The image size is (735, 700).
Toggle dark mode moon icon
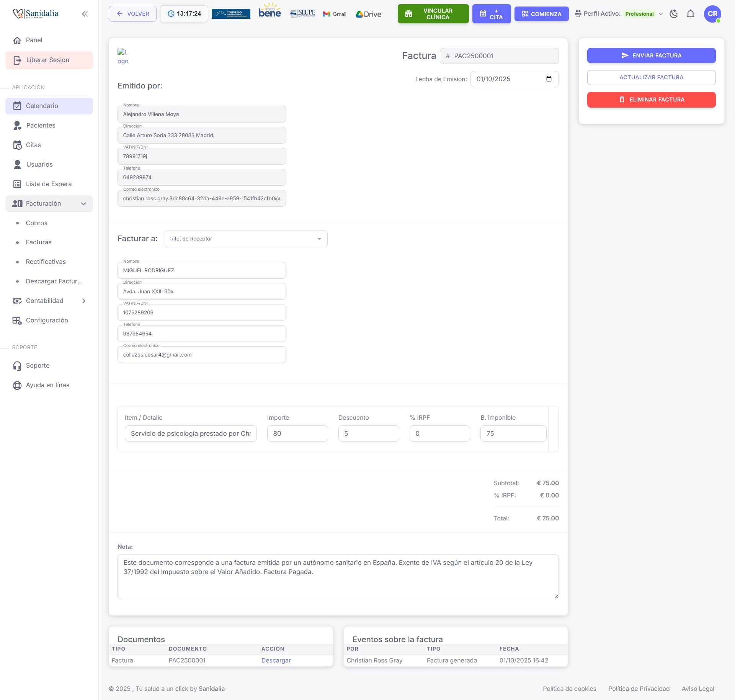click(673, 14)
